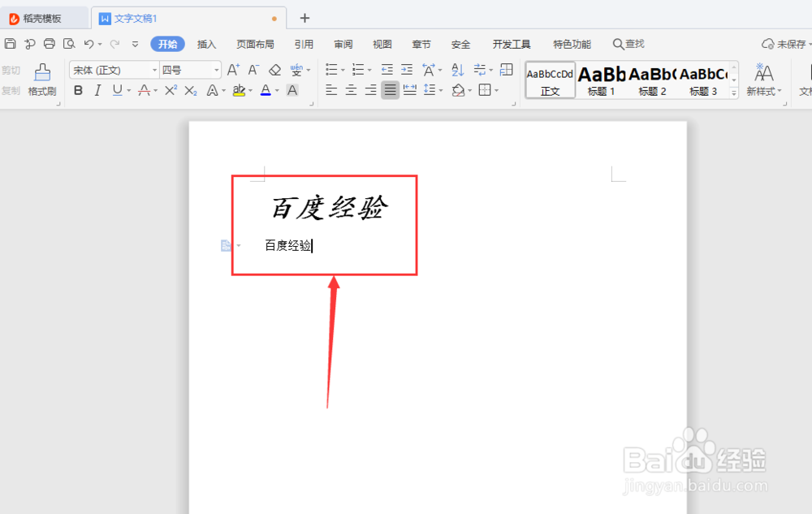The image size is (812, 514).
Task: Toggle strikethrough formatting
Action: (145, 91)
